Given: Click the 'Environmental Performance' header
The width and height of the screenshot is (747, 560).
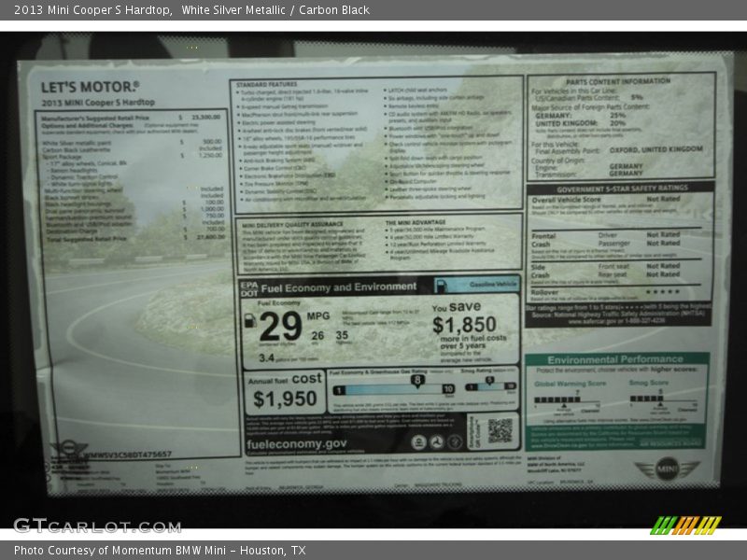Looking at the screenshot, I should click(x=615, y=359).
